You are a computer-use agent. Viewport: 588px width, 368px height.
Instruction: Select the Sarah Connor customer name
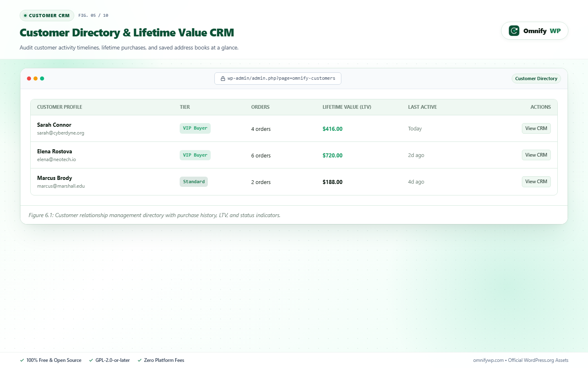(54, 125)
